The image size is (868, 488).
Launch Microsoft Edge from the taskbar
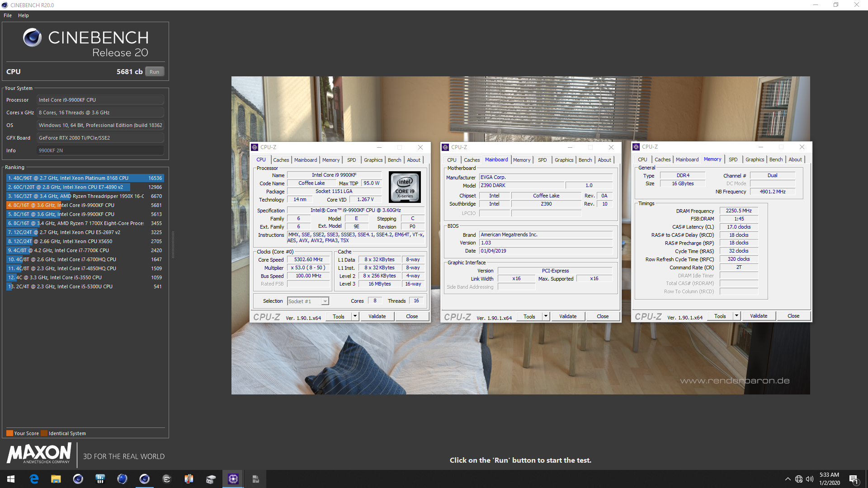coord(34,479)
